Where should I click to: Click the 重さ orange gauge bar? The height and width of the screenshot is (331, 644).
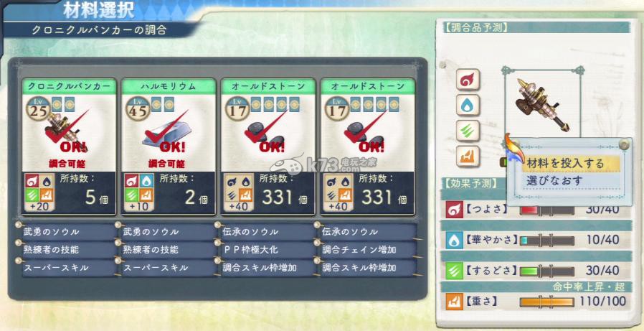click(546, 302)
